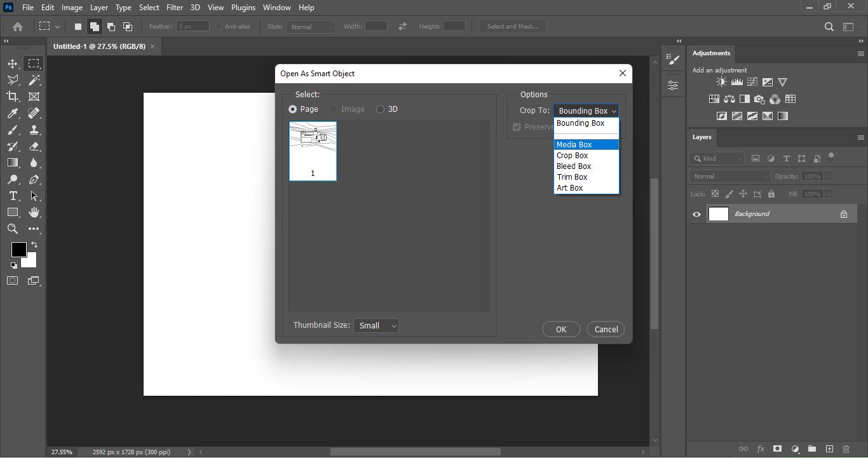The height and width of the screenshot is (458, 868).
Task: Click Cancel in the dialog
Action: (606, 330)
